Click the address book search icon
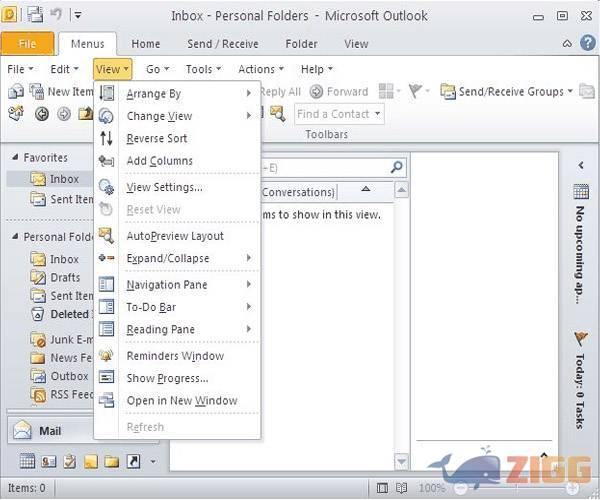 pyautogui.click(x=278, y=114)
